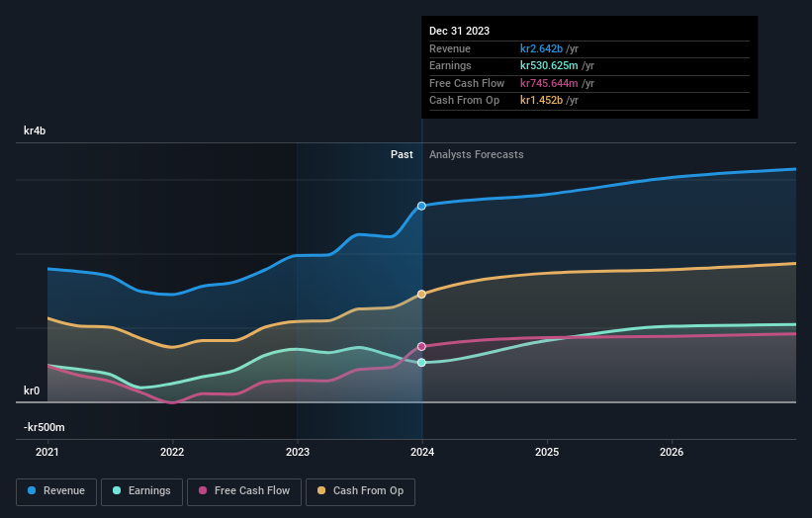Click the Analysts Forecasts label
The image size is (812, 518).
[x=477, y=154]
